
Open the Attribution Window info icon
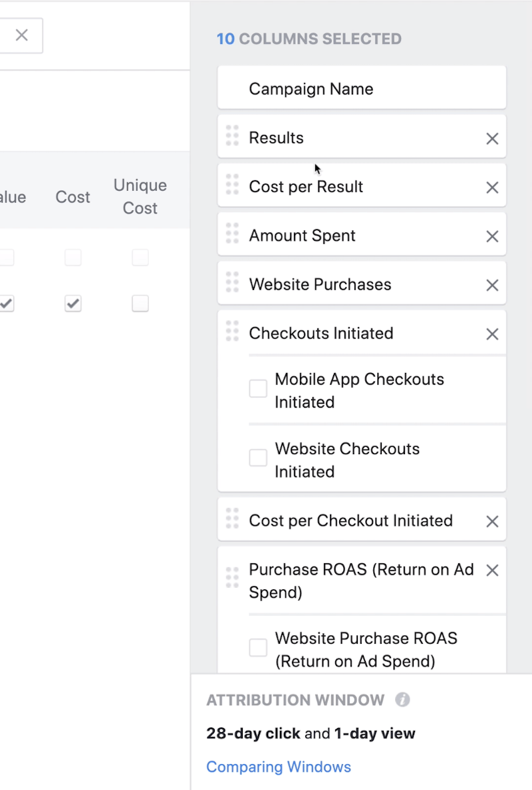coord(404,700)
